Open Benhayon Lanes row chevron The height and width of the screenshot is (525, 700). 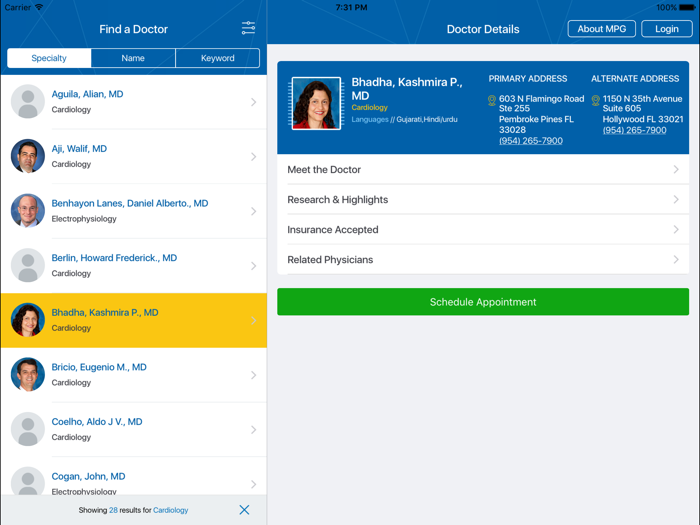pos(254,211)
